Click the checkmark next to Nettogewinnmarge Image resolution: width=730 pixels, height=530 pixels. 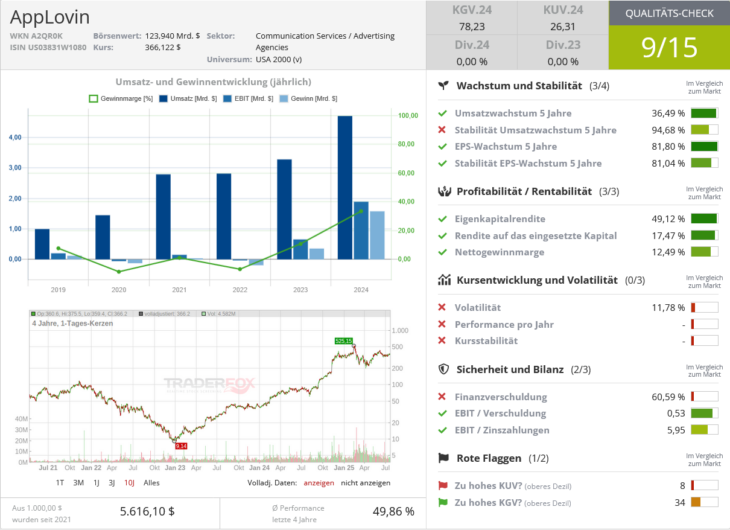coord(442,252)
